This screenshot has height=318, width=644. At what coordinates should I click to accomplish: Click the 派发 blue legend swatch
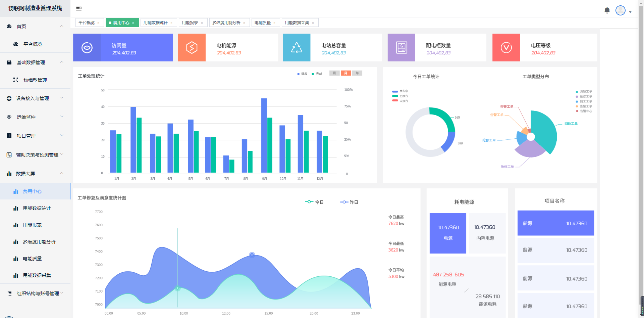tap(299, 74)
